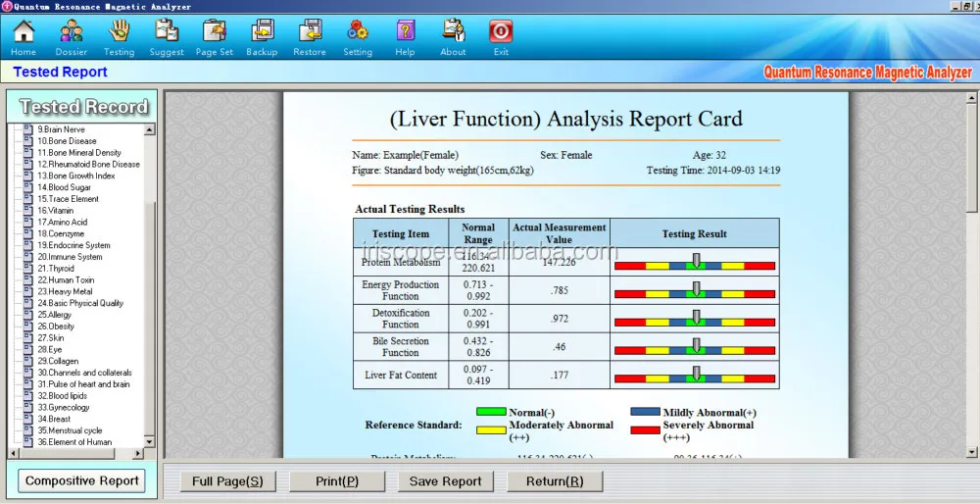This screenshot has width=980, height=504.
Task: Open the Dossier toolbar icon
Action: (71, 36)
